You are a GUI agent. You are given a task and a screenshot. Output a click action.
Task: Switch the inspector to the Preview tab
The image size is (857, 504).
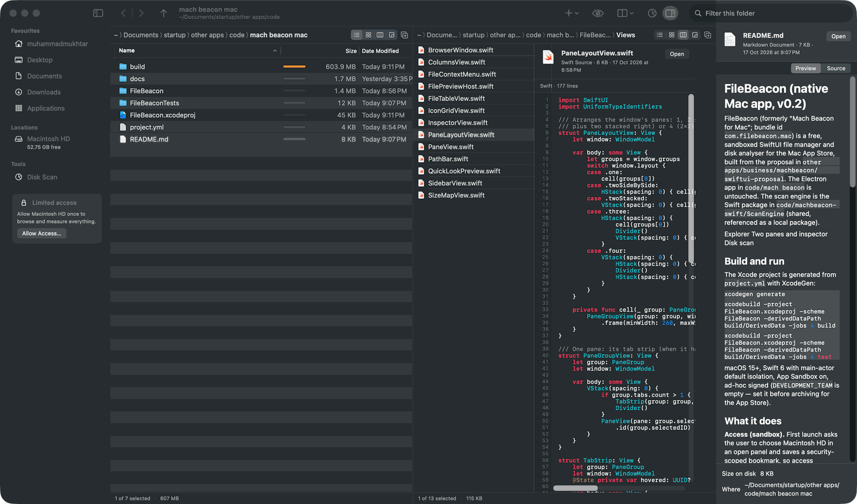[x=806, y=69]
